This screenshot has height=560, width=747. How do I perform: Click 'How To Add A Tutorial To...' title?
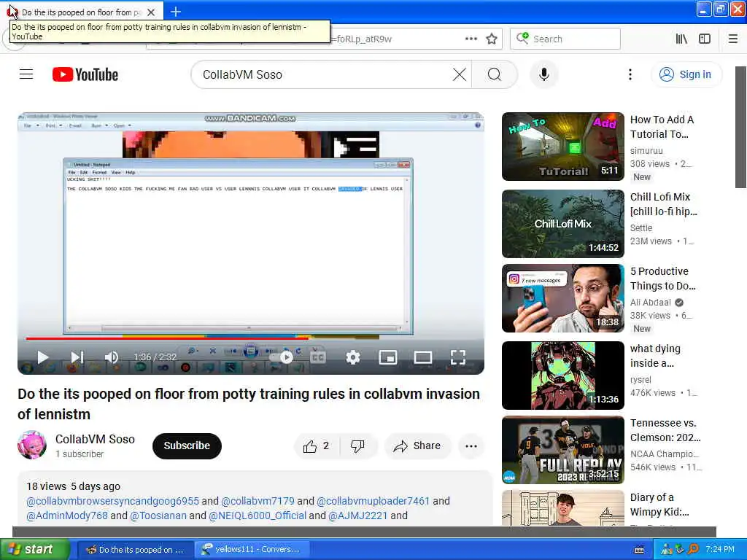coord(662,127)
